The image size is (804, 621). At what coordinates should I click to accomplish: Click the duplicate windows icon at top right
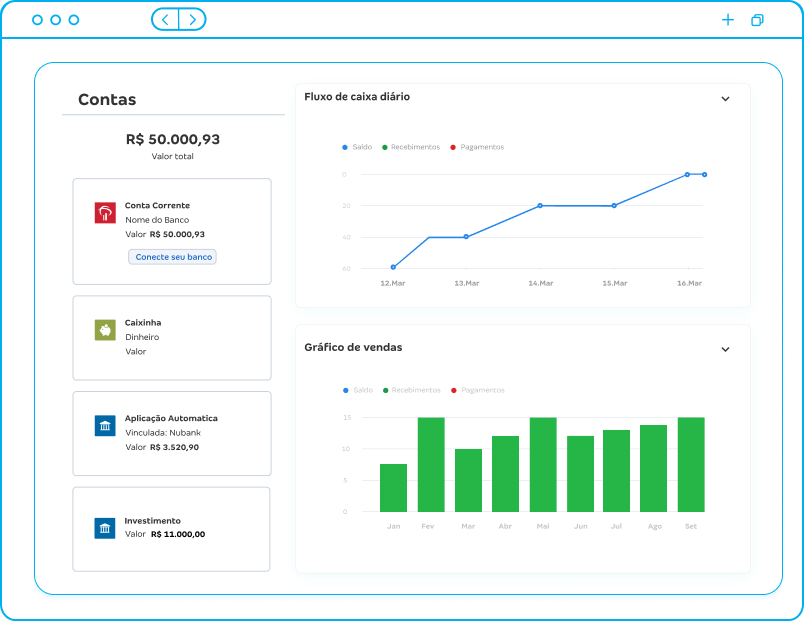tap(757, 20)
